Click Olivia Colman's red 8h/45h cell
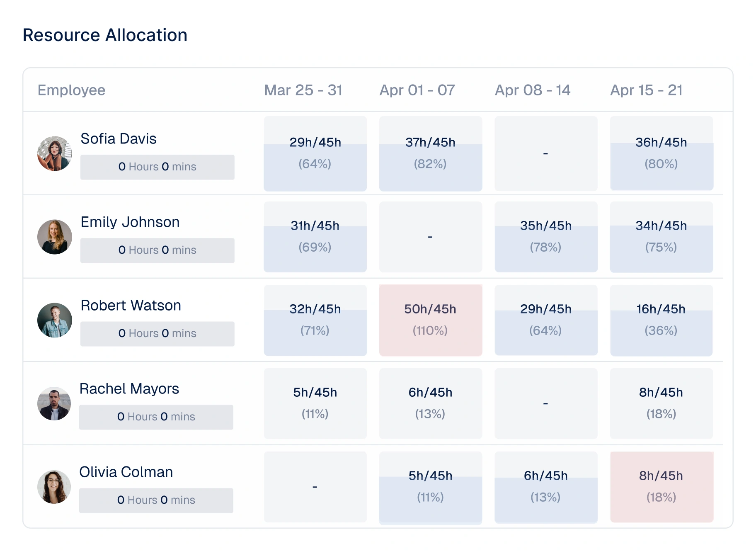 pyautogui.click(x=661, y=487)
